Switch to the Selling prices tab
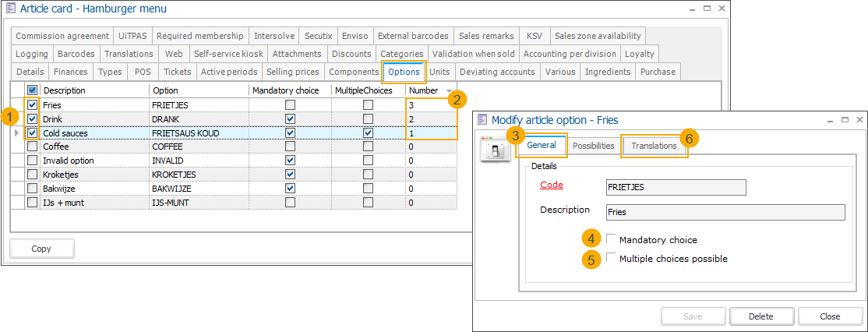Screen dimensions: 868x332 click(x=293, y=72)
